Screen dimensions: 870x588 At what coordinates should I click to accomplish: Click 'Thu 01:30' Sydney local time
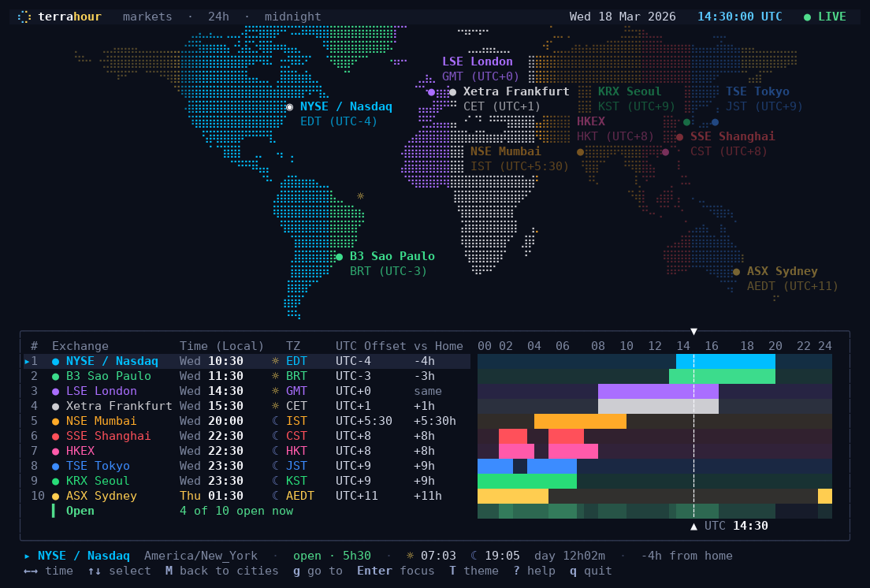tap(211, 496)
